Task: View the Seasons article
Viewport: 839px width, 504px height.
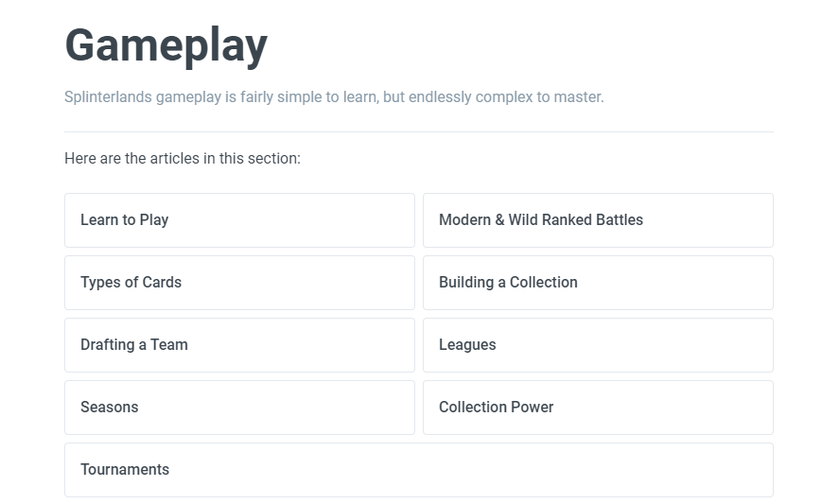Action: [110, 408]
